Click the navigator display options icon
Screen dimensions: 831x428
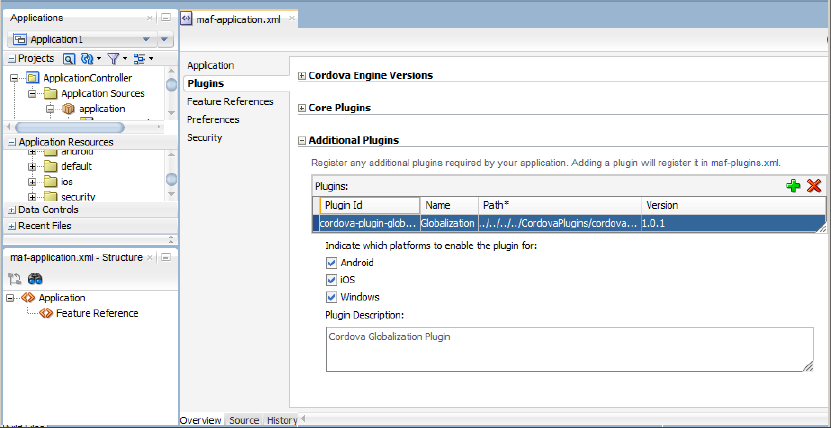pos(139,59)
